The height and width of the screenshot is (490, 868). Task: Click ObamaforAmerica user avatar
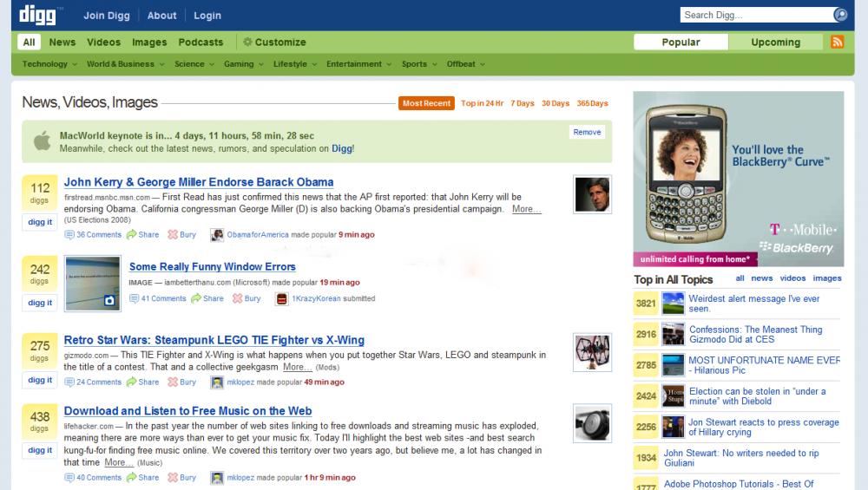(217, 235)
